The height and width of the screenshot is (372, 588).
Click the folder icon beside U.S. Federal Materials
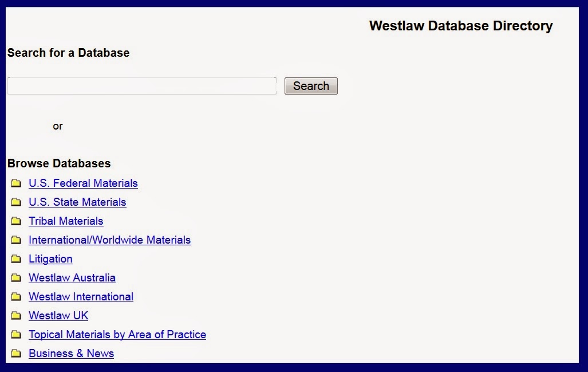15,183
